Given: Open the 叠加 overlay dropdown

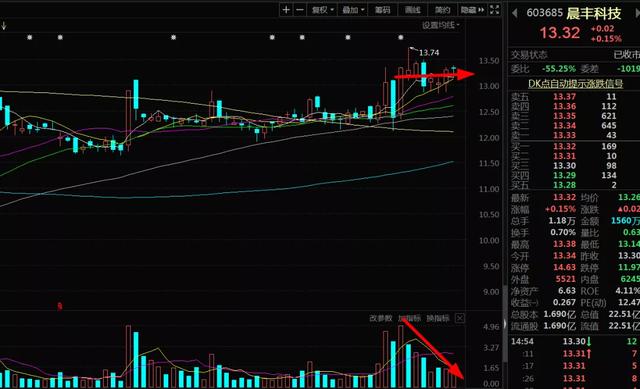Looking at the screenshot, I should click(x=353, y=10).
